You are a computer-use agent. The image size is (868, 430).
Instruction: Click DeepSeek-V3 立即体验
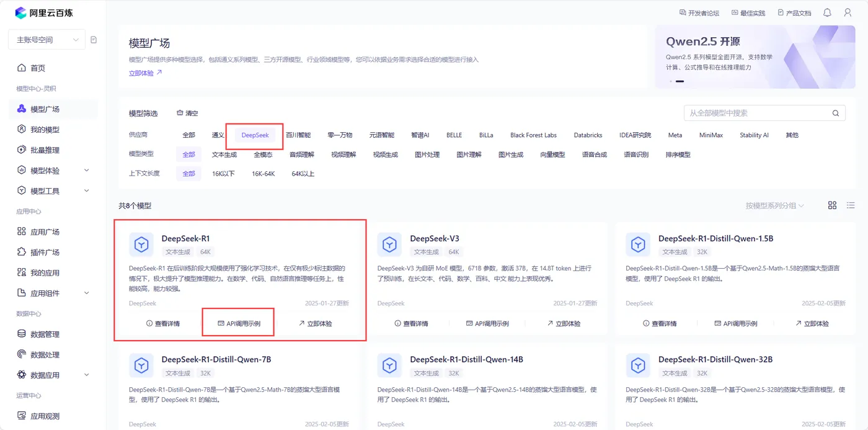coord(564,323)
